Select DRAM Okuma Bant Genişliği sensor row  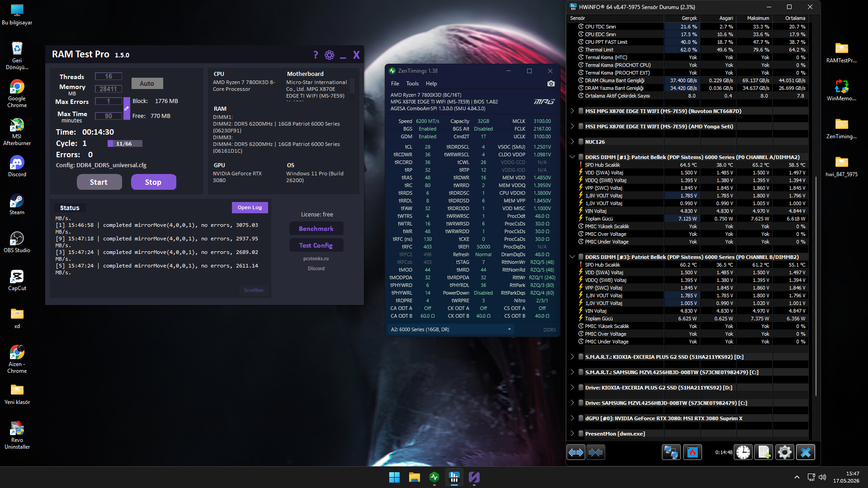coord(688,80)
